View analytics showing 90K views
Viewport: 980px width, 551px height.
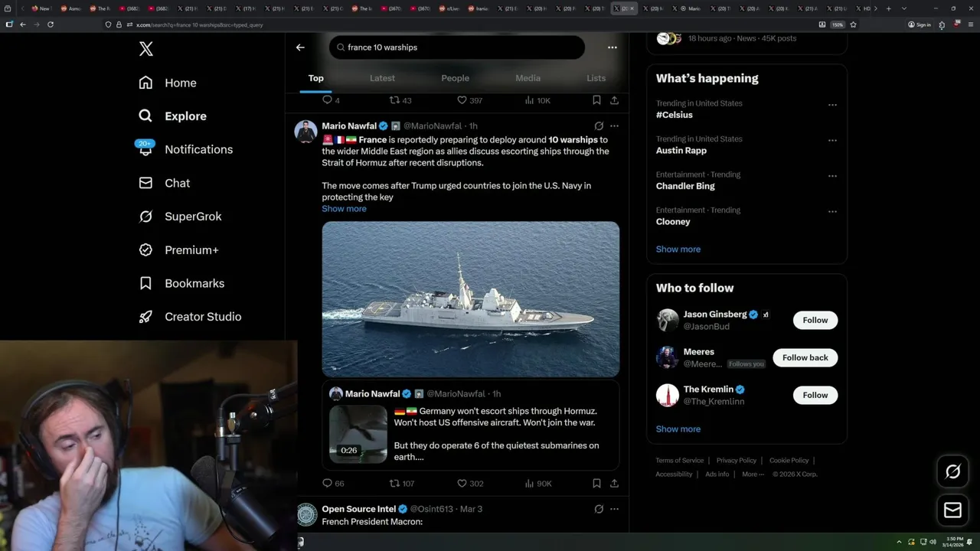tap(538, 484)
